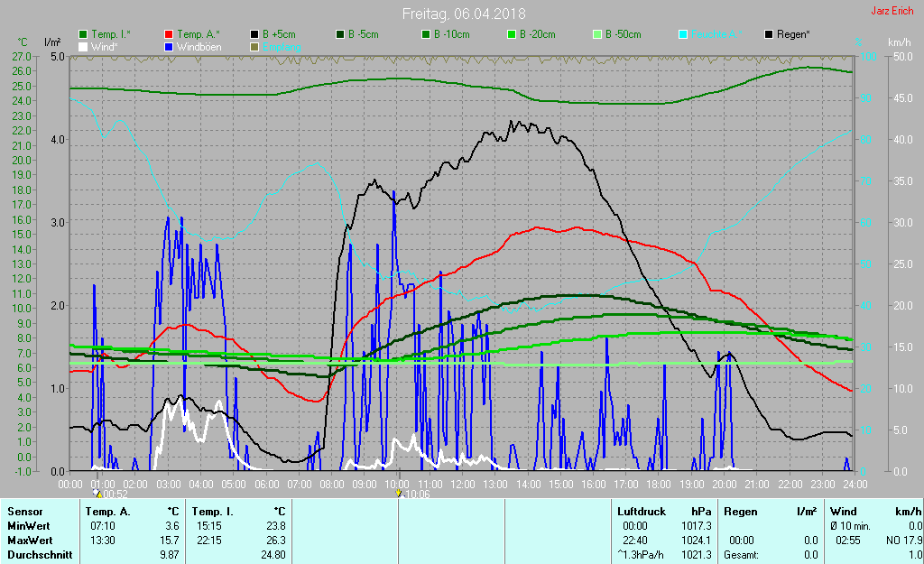Click the '22:40' pressure maximum time
Viewport: 924px width, 564px height.
pos(635,541)
